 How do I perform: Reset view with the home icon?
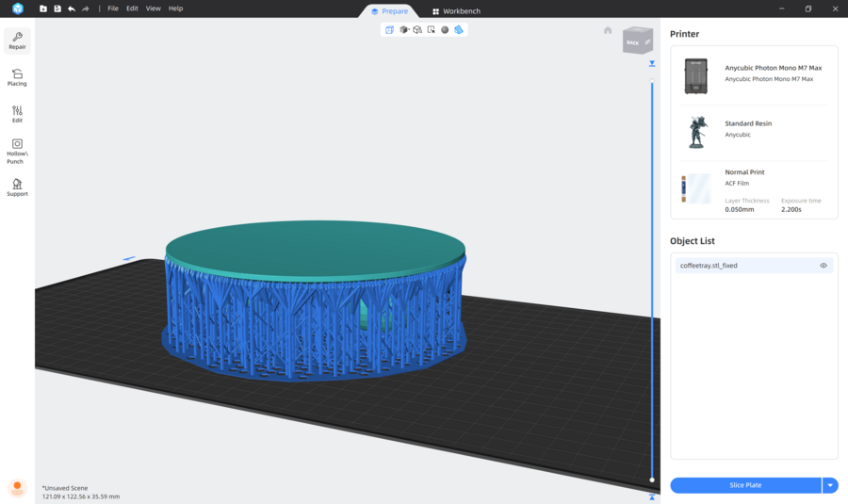click(x=608, y=30)
